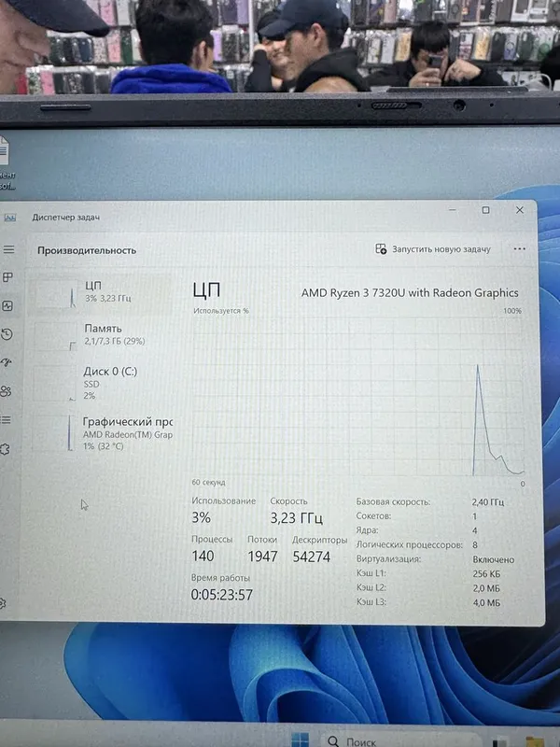This screenshot has width=560, height=747.
Task: Click the CPU usage graph
Action: pyautogui.click(x=358, y=396)
